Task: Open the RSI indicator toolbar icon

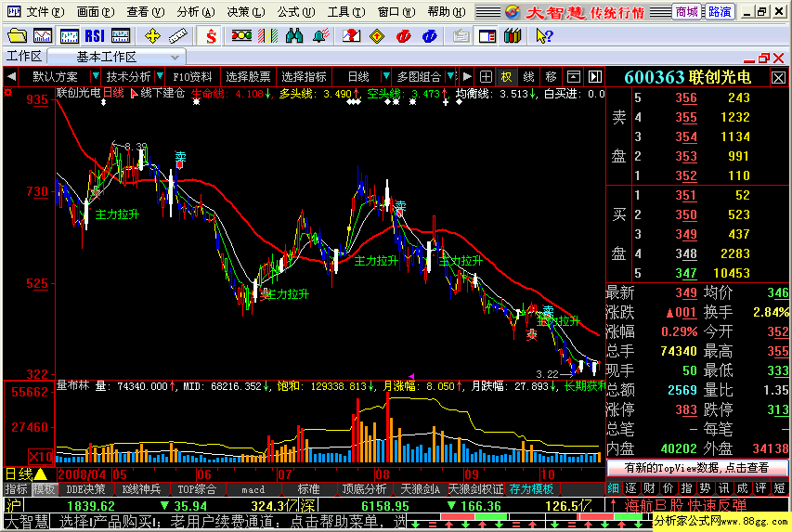Action: click(x=95, y=36)
